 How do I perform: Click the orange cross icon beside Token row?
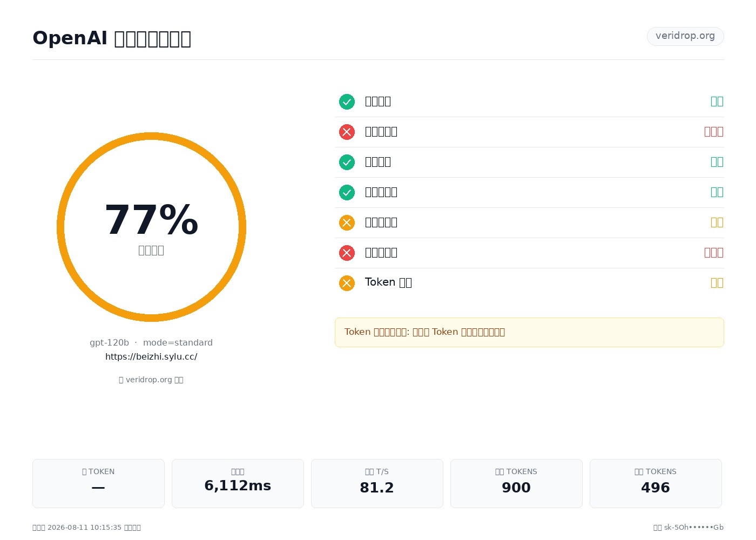click(347, 283)
